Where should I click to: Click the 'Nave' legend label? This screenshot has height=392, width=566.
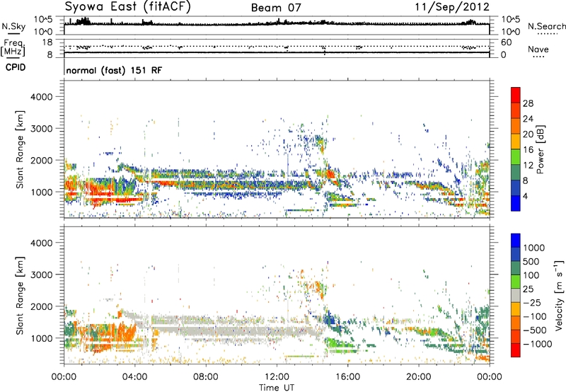click(538, 49)
